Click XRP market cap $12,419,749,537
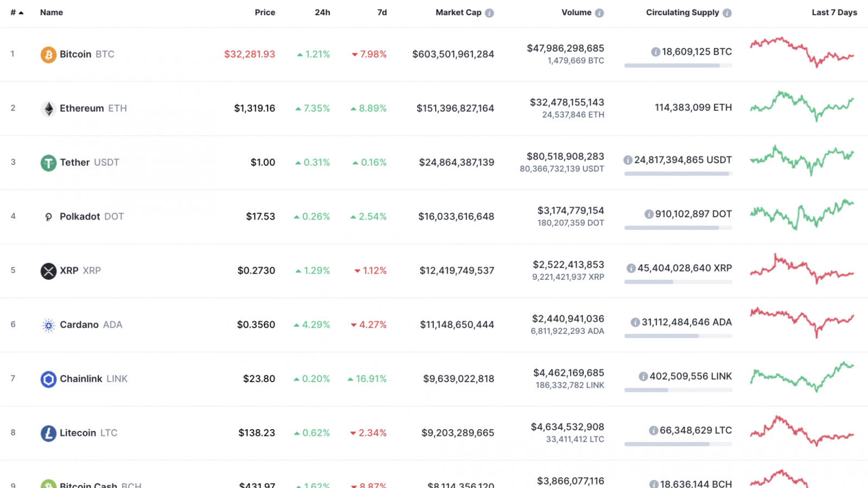The width and height of the screenshot is (868, 488). pos(457,271)
